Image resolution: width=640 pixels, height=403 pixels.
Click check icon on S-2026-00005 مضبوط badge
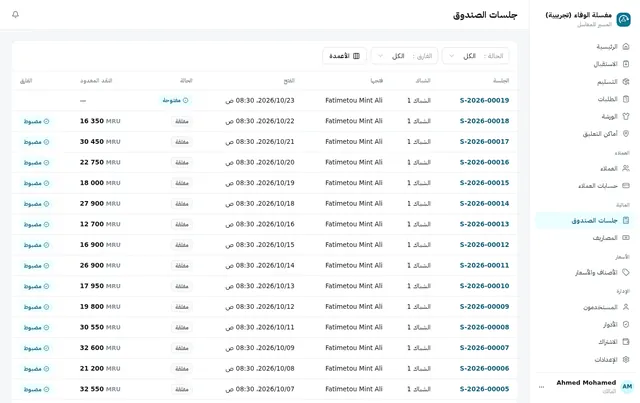[x=47, y=390]
